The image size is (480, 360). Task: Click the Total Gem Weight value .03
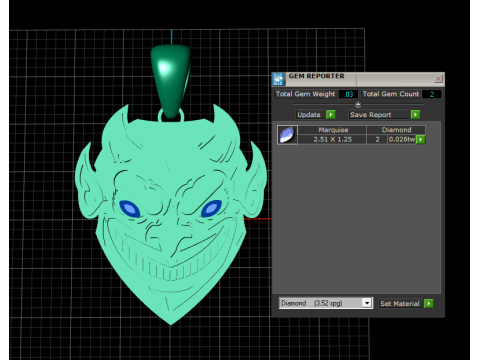[349, 94]
